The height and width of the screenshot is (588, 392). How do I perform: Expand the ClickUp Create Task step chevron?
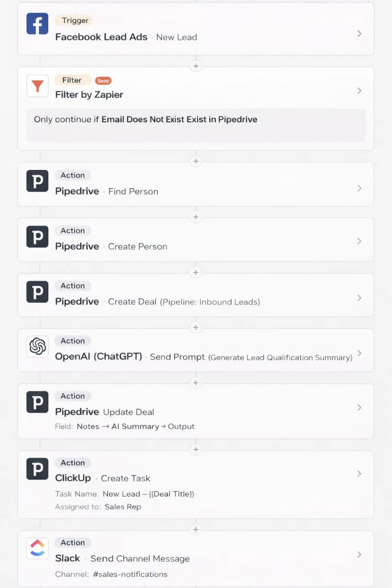tap(359, 474)
